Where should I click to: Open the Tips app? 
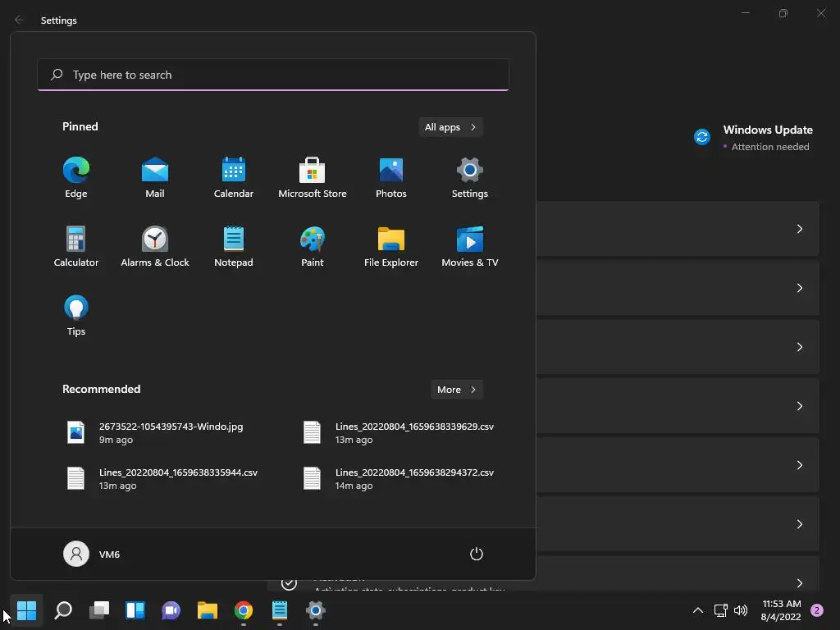(x=76, y=316)
